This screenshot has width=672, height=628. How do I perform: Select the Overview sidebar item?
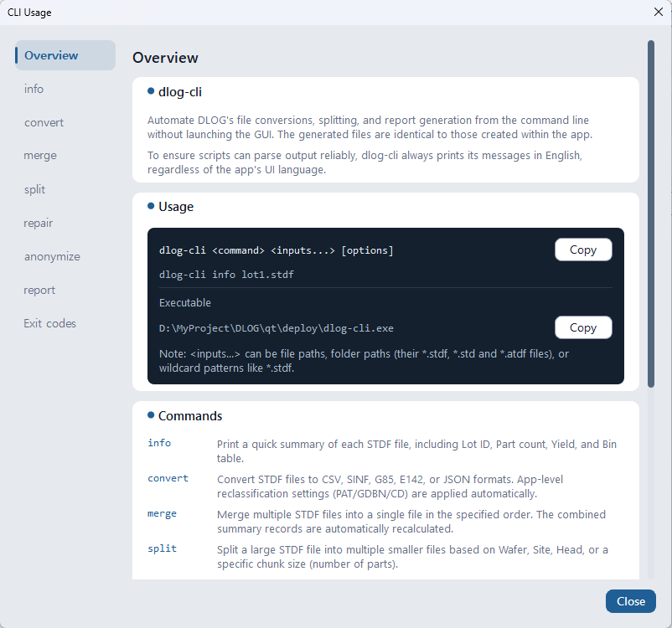[x=65, y=55]
